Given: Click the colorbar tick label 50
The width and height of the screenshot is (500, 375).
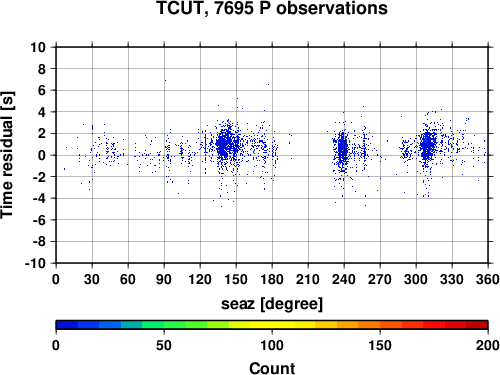Looking at the screenshot, I should tap(164, 346).
